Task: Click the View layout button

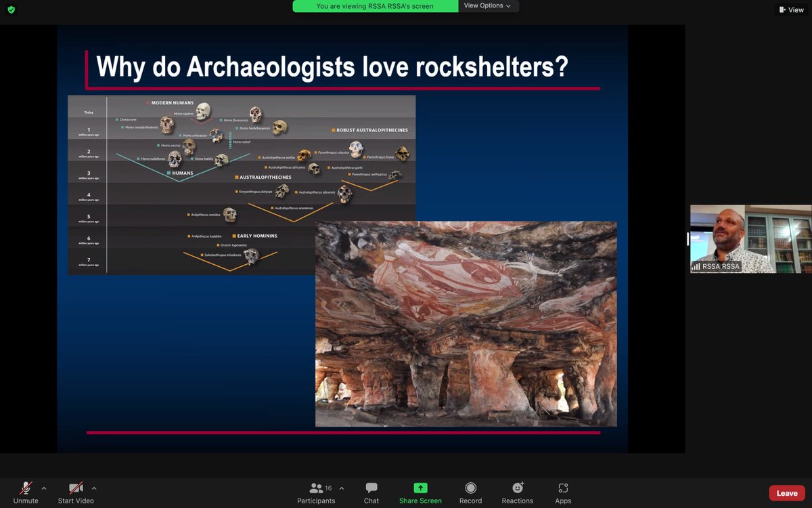Action: 791,9
